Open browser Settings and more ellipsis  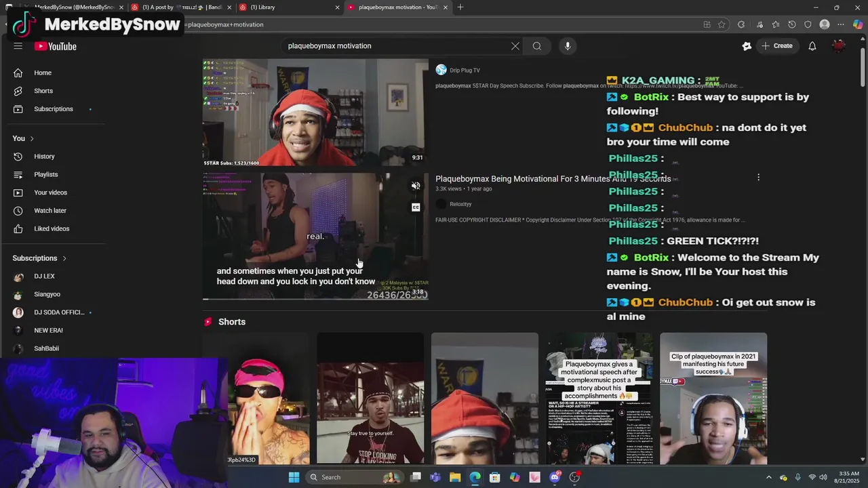(x=841, y=24)
